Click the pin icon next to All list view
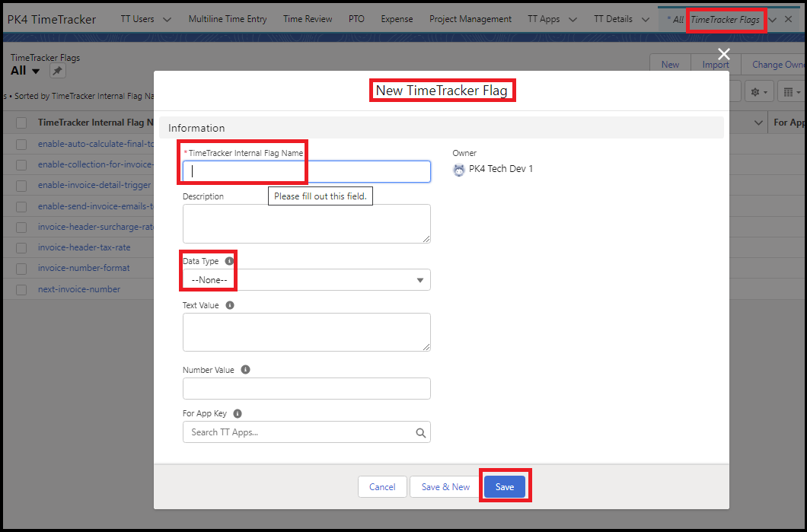Screen dimensions: 807x532 (x=56, y=71)
